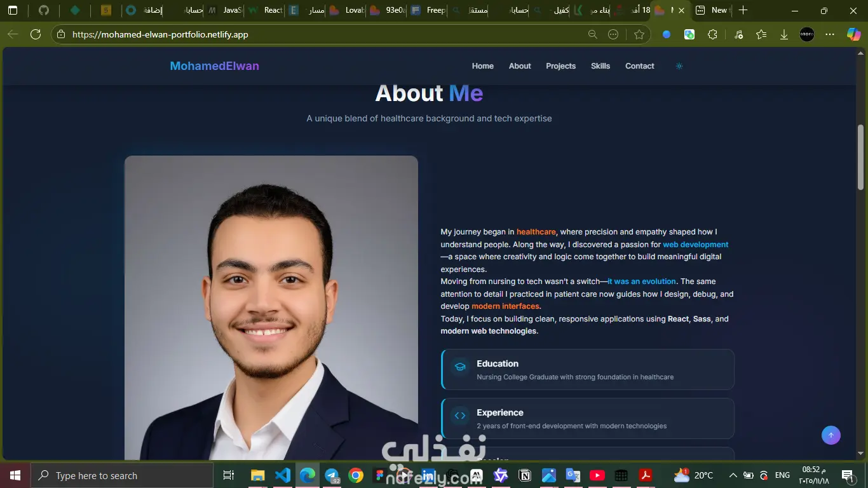Click the phrase "it was an evolution"
Screen dimensions: 868x488
(642, 281)
